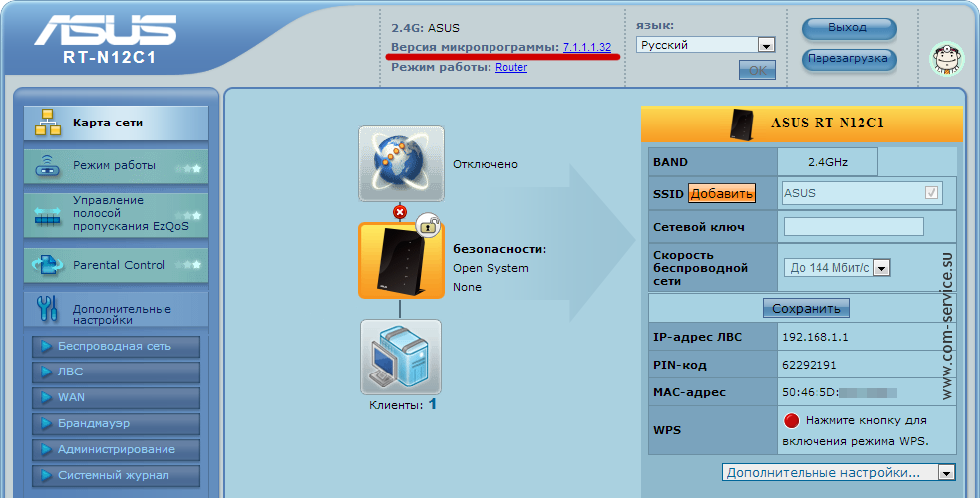Click the Сетевой ключ input field

853,226
